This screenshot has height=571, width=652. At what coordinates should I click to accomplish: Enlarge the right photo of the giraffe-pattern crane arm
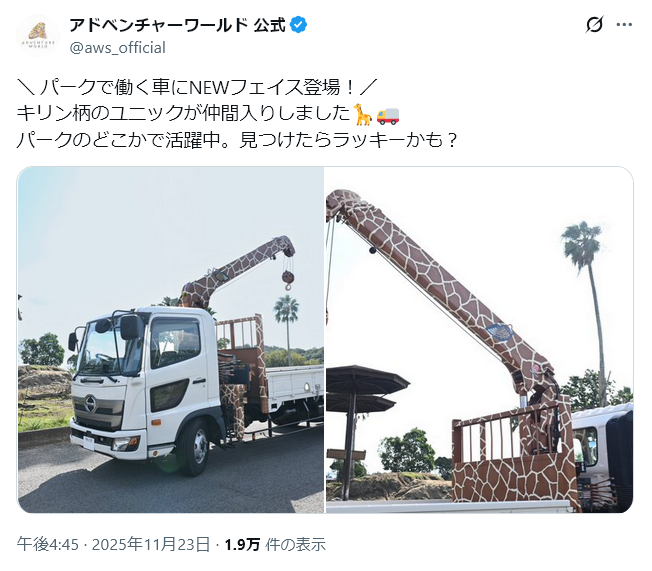click(479, 339)
